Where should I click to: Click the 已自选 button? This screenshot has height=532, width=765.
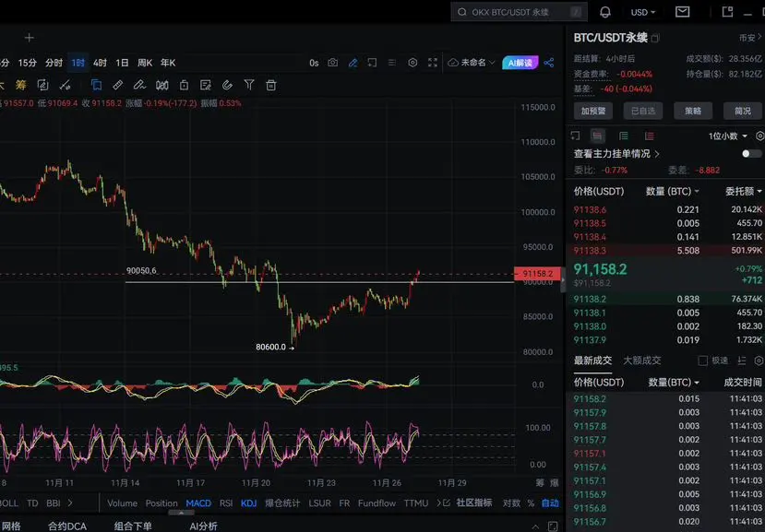click(x=643, y=112)
